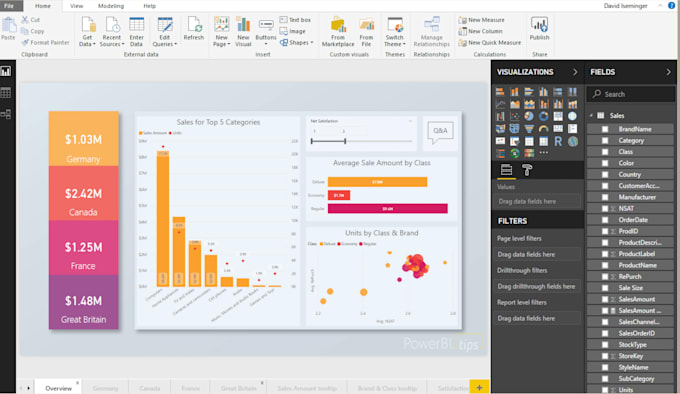Screen dimensions: 680x394
Task: Select the stacked bar chart visual
Action: pyautogui.click(x=500, y=91)
